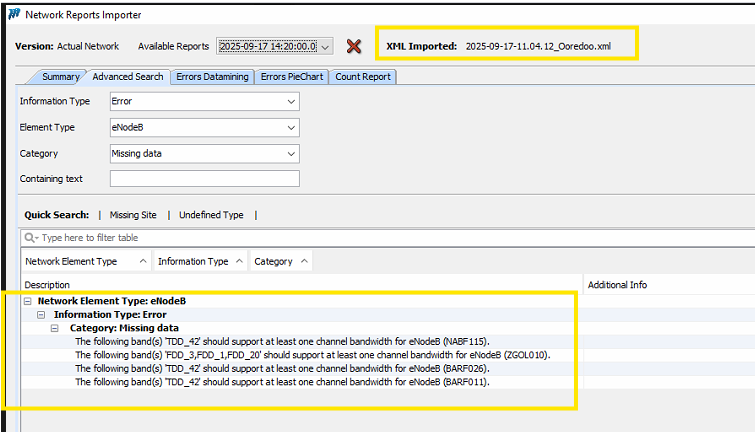Open the Errors PieChart tab
The image size is (755, 432).
pos(292,76)
